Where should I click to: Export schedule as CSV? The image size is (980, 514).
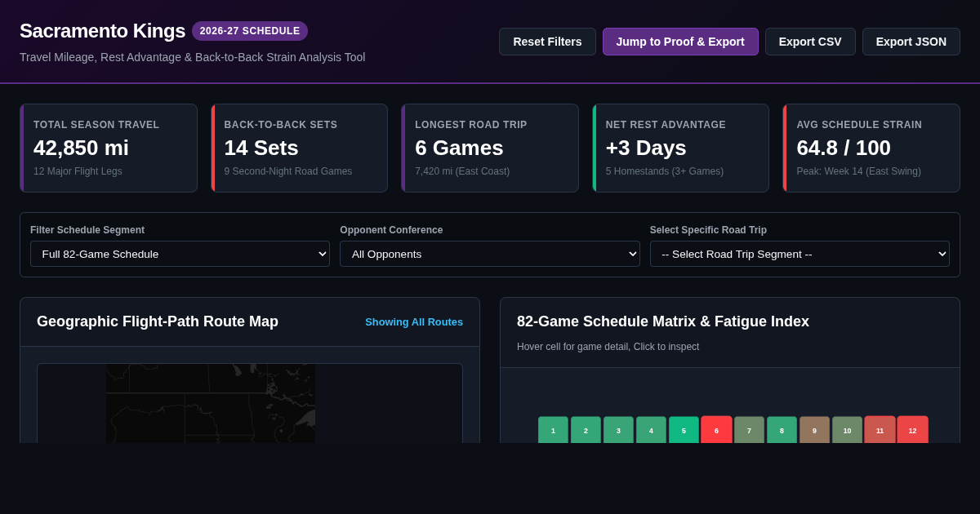point(810,42)
